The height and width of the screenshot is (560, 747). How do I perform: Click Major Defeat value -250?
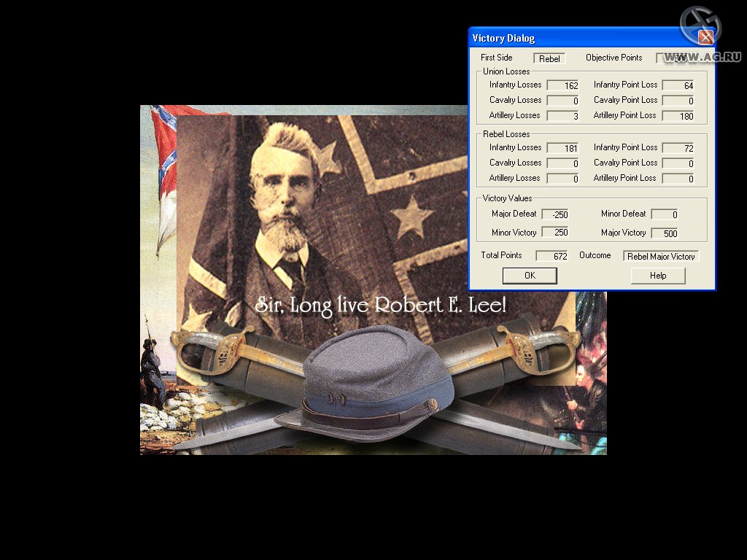pyautogui.click(x=555, y=214)
